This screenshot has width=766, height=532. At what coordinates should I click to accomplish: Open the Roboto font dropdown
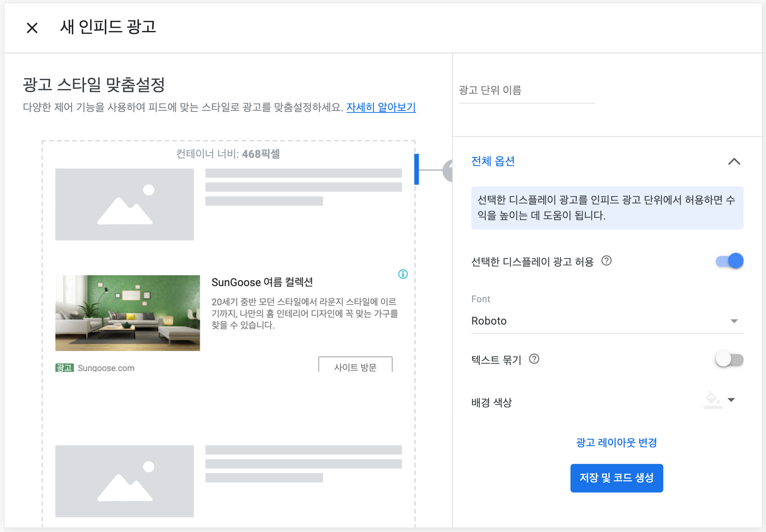pyautogui.click(x=607, y=321)
